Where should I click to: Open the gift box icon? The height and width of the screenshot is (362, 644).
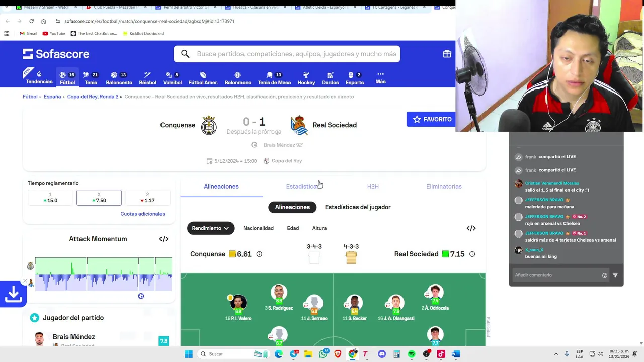(447, 54)
